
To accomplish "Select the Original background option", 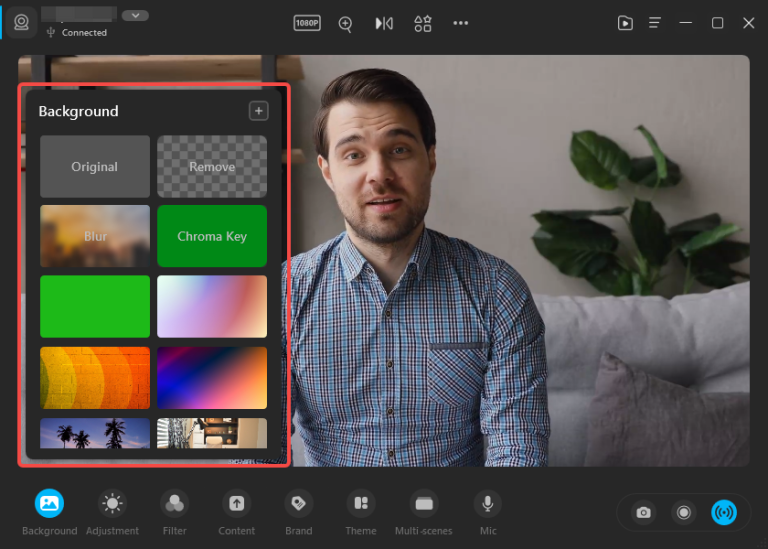I will [x=95, y=167].
